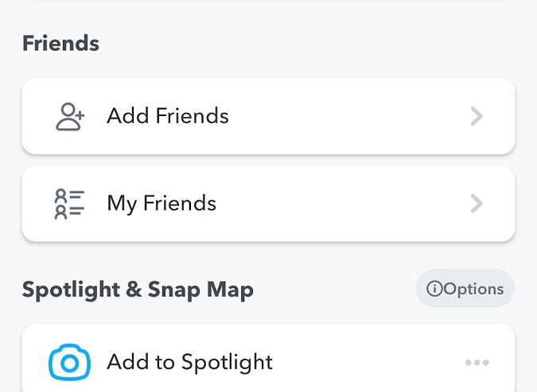Click the word "Map" in the section heading

(x=232, y=289)
